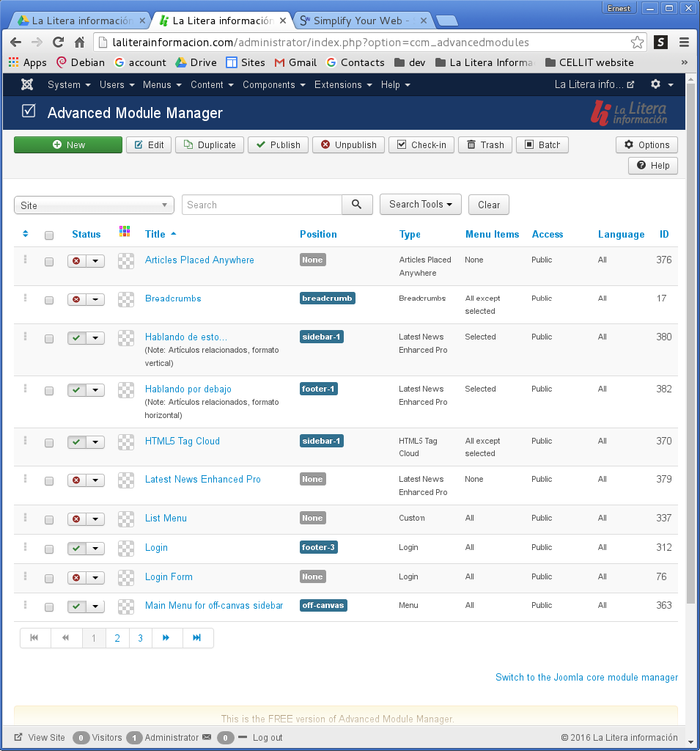Image resolution: width=700 pixels, height=751 pixels.
Task: Click the Joomla logo icon in the top bar
Action: pyautogui.click(x=27, y=85)
